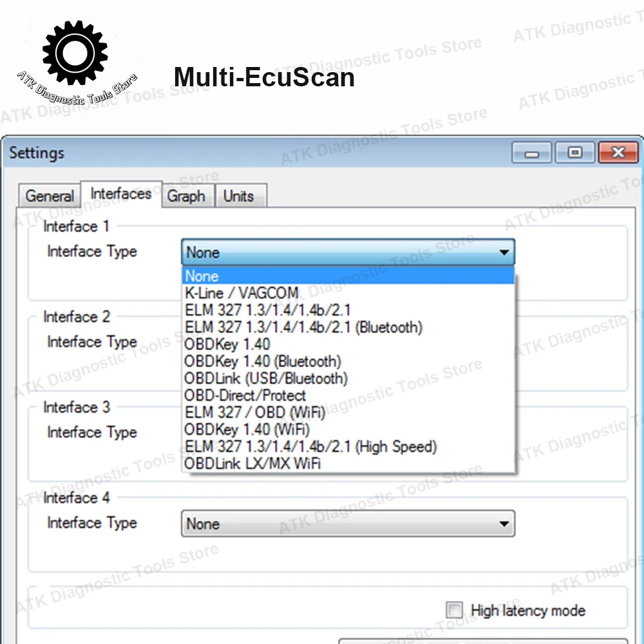Choose OBDKey 1.40 interface
Screen dimensions: 644x644
click(348, 344)
